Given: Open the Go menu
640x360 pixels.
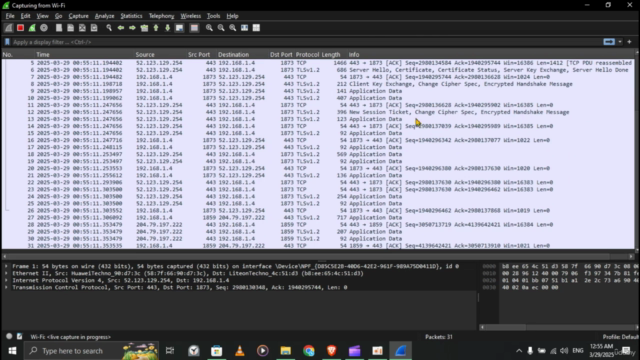Looking at the screenshot, I should 58,16.
